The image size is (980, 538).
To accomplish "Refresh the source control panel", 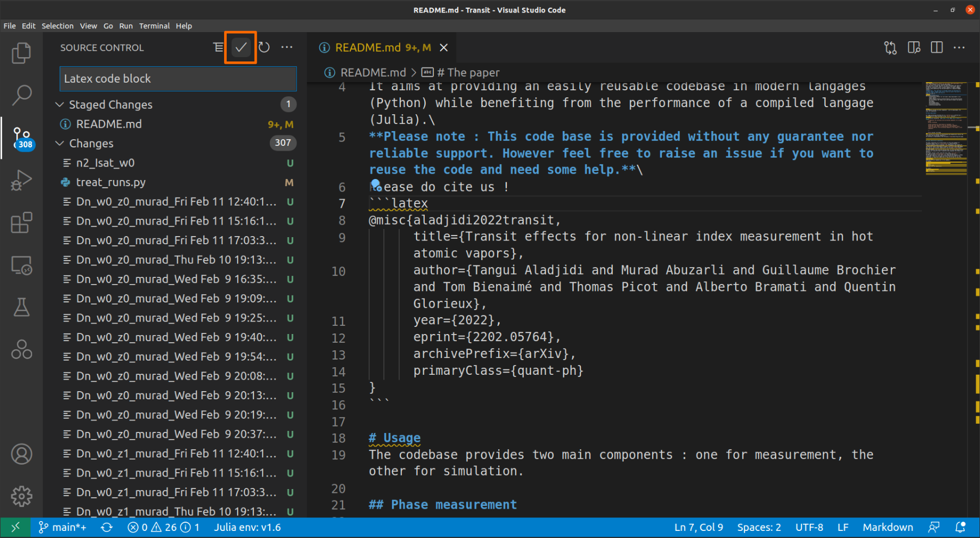I will (x=264, y=48).
